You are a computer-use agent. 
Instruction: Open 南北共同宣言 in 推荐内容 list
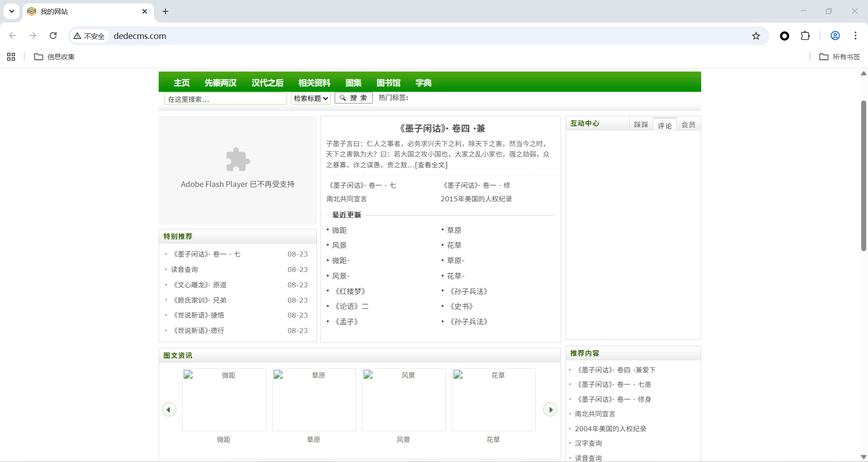[595, 414]
